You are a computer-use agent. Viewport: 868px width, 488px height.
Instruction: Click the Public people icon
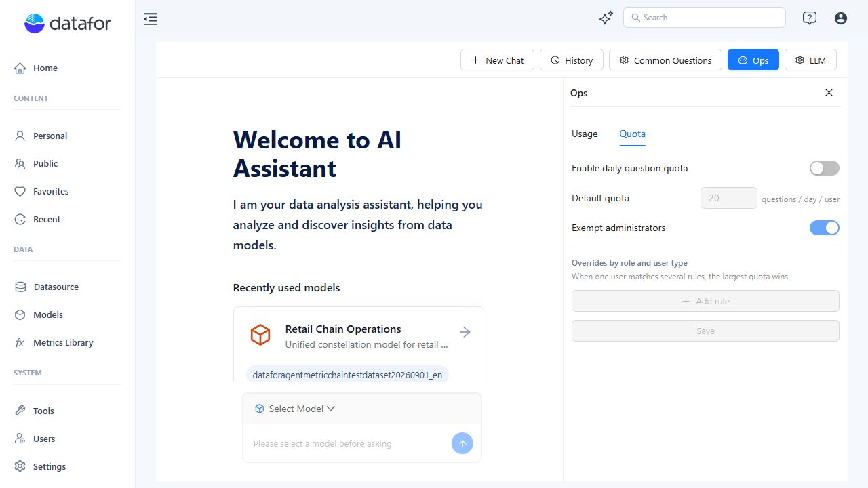pos(20,163)
